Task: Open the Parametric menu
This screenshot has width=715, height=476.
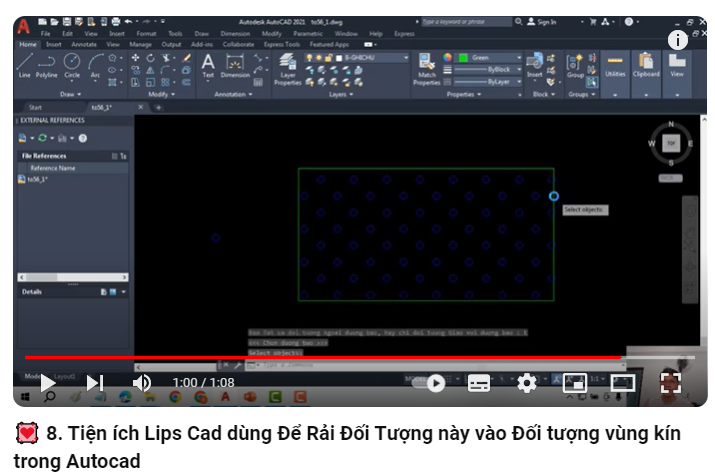Action: click(x=308, y=34)
